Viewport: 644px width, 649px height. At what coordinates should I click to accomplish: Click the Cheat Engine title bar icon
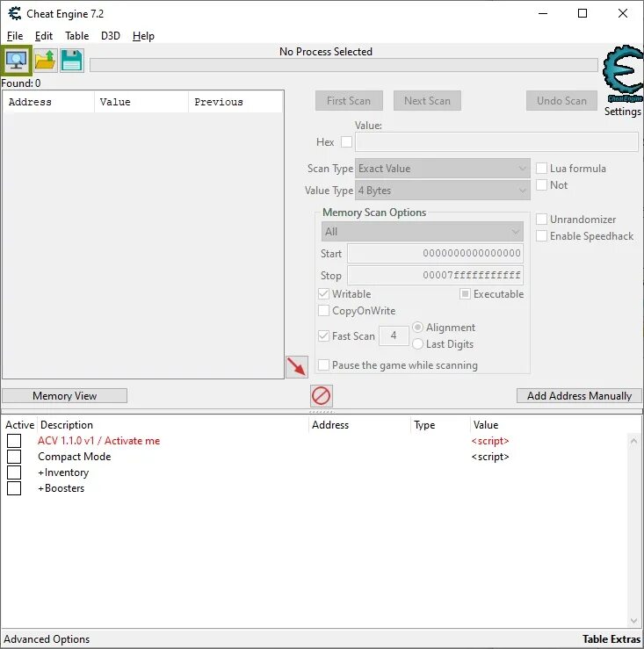(x=14, y=14)
